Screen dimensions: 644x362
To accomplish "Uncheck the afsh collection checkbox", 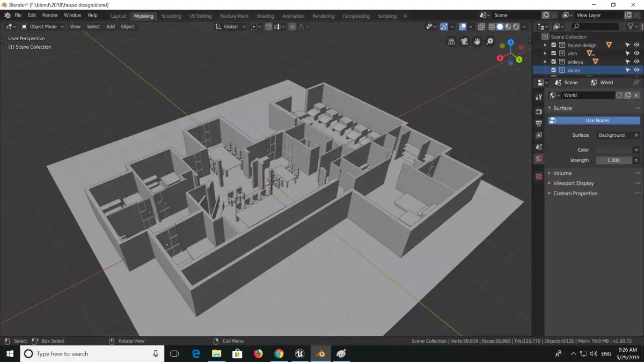I will 553,54.
